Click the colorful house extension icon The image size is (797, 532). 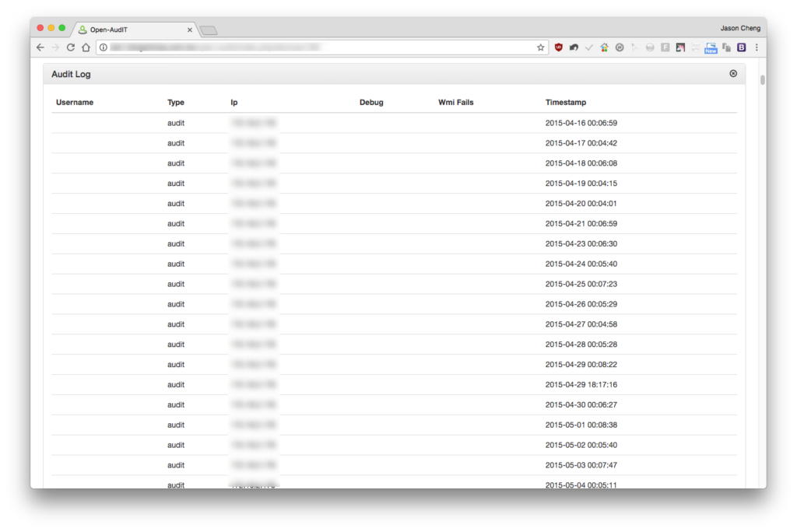pyautogui.click(x=604, y=47)
